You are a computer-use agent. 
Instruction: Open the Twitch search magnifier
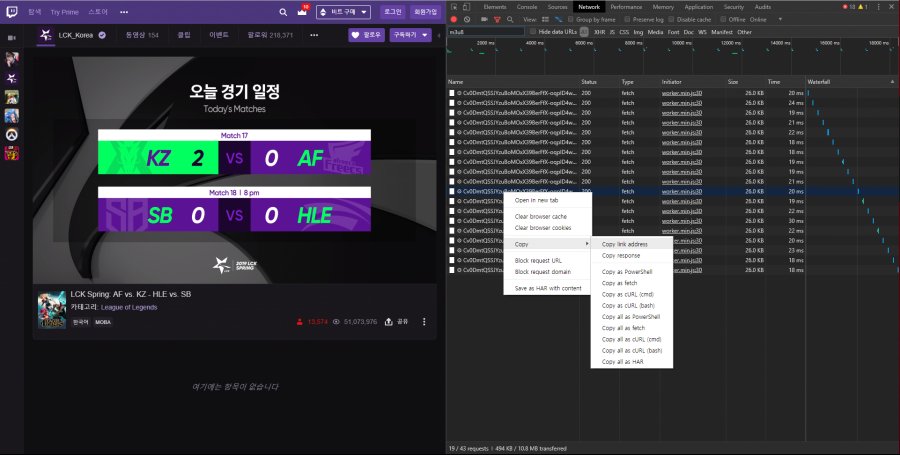pyautogui.click(x=283, y=12)
